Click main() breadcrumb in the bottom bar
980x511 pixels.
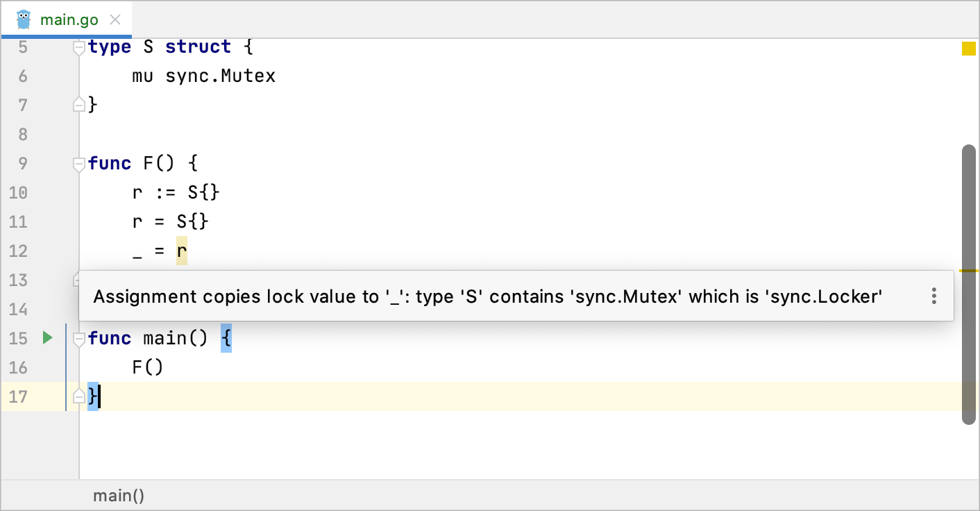click(119, 496)
